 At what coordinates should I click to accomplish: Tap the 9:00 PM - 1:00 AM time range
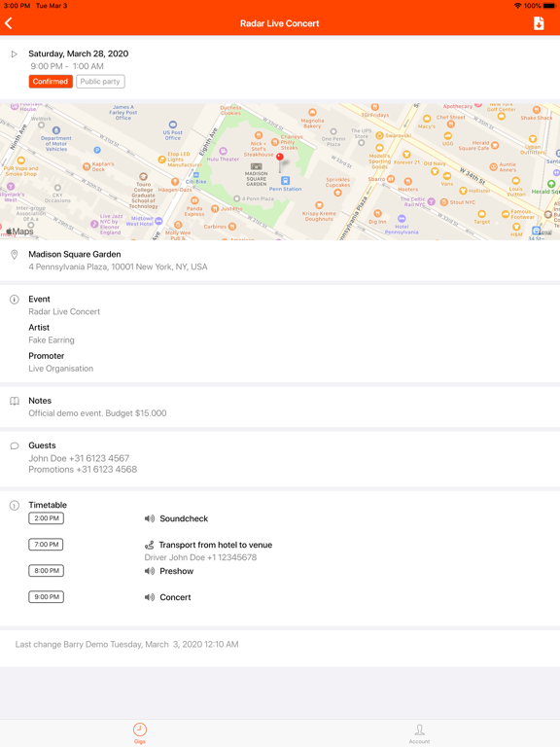point(67,67)
